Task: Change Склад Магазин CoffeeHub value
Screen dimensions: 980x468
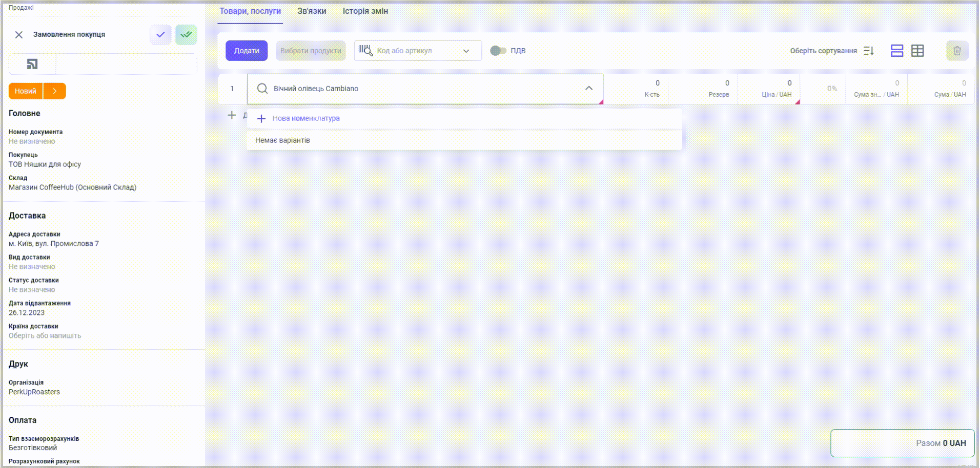Action: (x=73, y=187)
